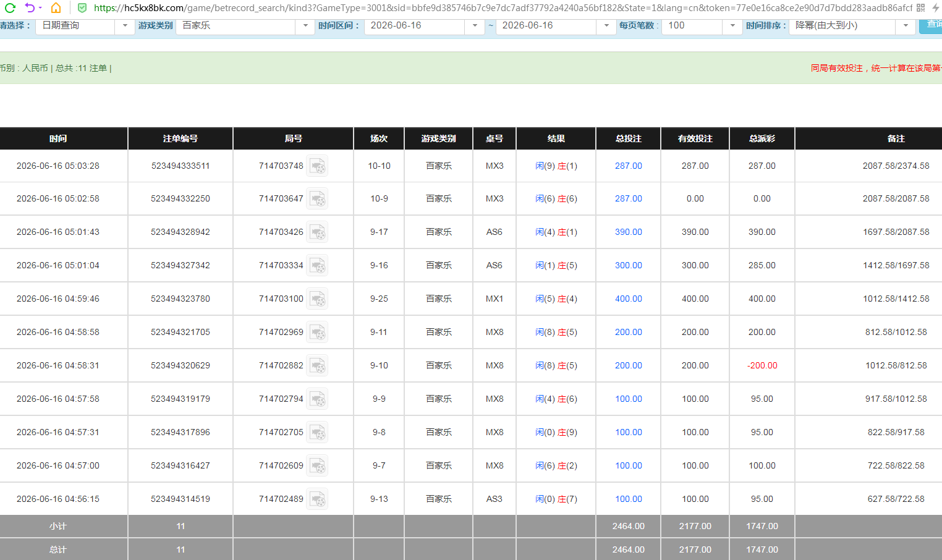The image size is (942, 560).
Task: Click the green security shield icon
Action: pyautogui.click(x=82, y=8)
